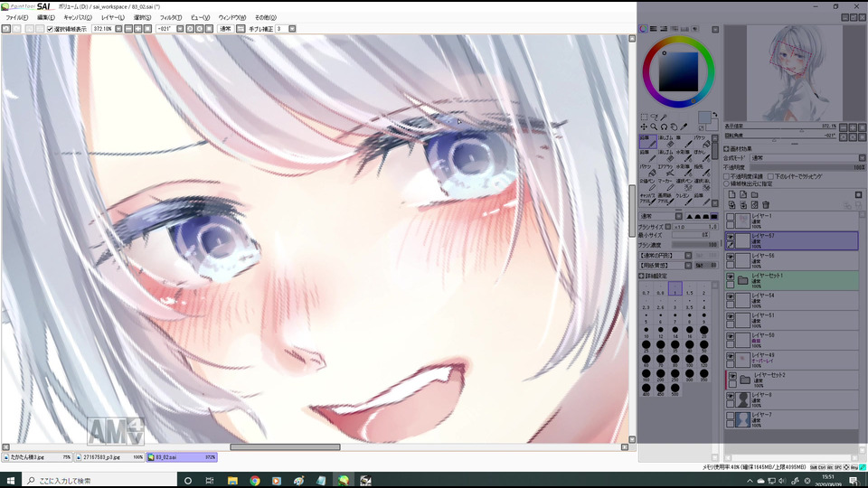Image resolution: width=868 pixels, height=488 pixels.
Task: Create a new linework layer
Action: [x=743, y=195]
